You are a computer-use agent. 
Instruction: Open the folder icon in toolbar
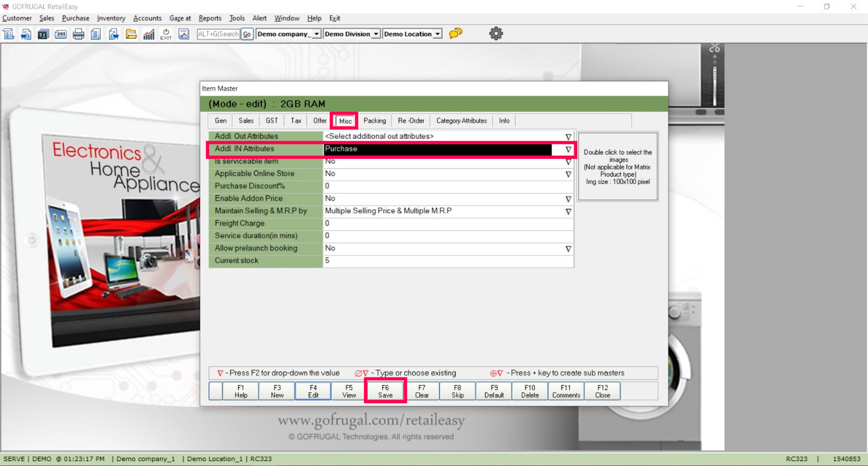[x=131, y=34]
